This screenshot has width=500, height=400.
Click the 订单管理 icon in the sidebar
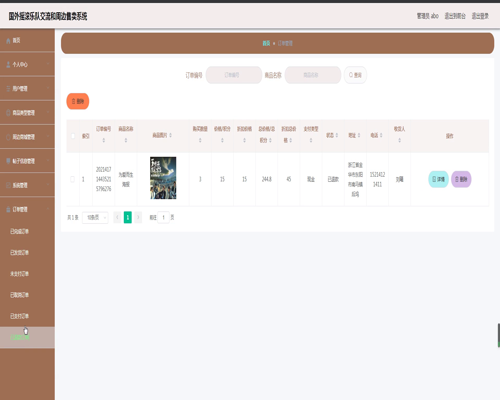(8, 209)
